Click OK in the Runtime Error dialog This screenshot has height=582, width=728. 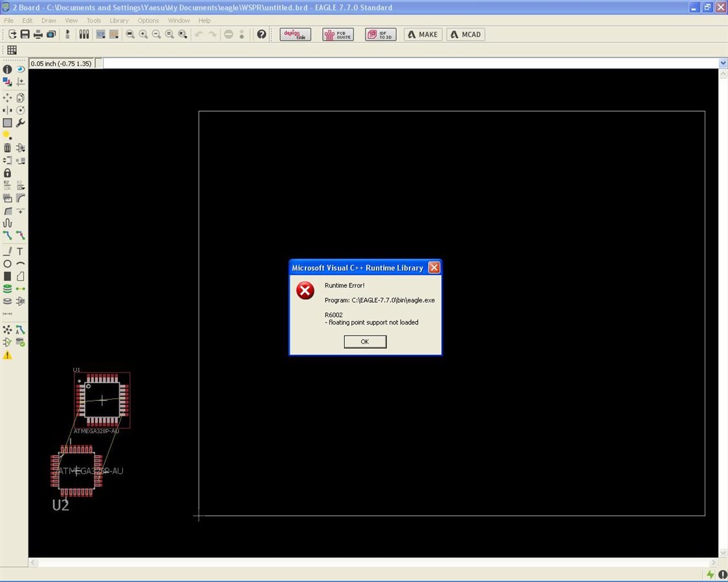[365, 341]
